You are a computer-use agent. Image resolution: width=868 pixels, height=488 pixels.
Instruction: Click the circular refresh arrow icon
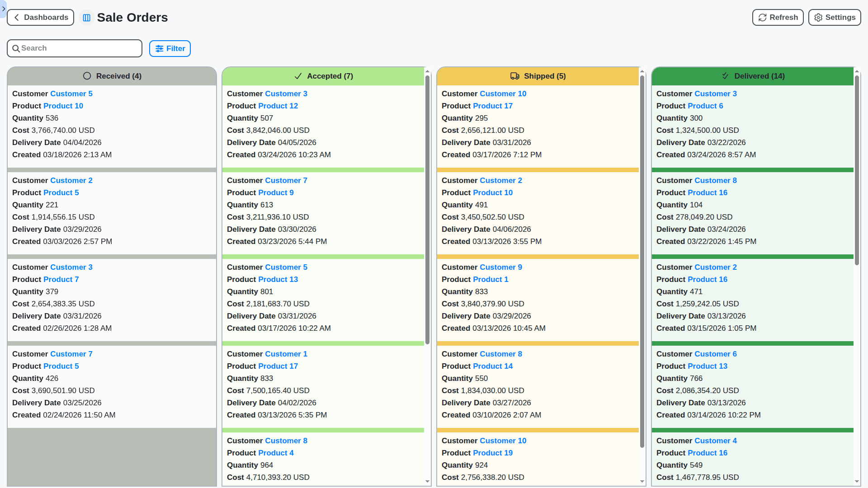pyautogui.click(x=762, y=17)
